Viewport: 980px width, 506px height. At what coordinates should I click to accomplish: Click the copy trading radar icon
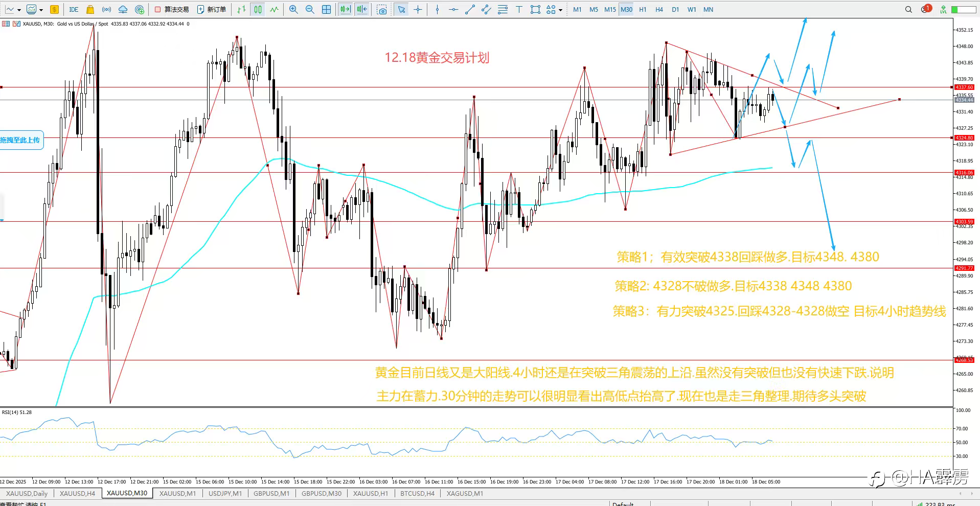(140, 9)
